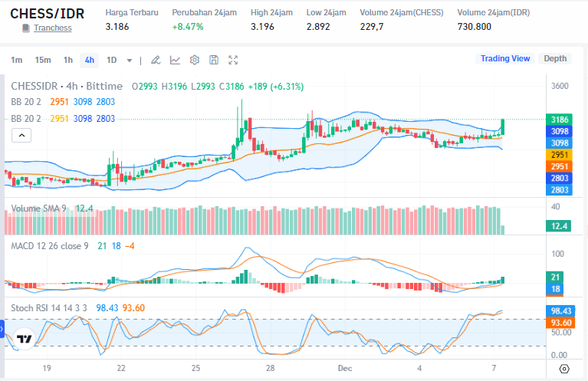Click the 4 date label on time axis
The image size is (588, 381).
pyautogui.click(x=419, y=368)
